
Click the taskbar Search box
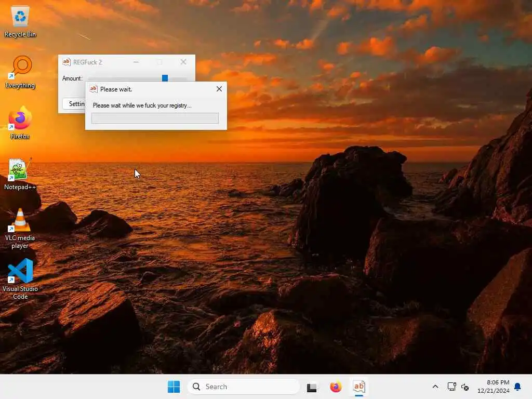[243, 387]
